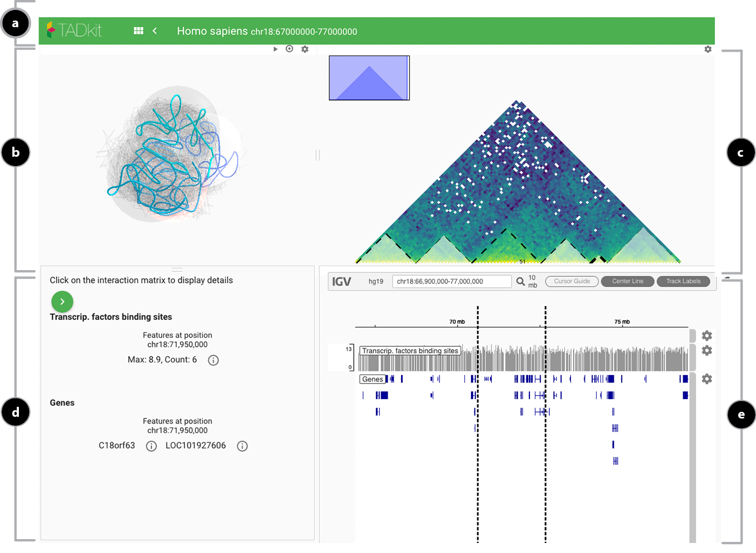The width and height of the screenshot is (756, 553).
Task: Click the 10 mb window size label
Action: [x=532, y=281]
